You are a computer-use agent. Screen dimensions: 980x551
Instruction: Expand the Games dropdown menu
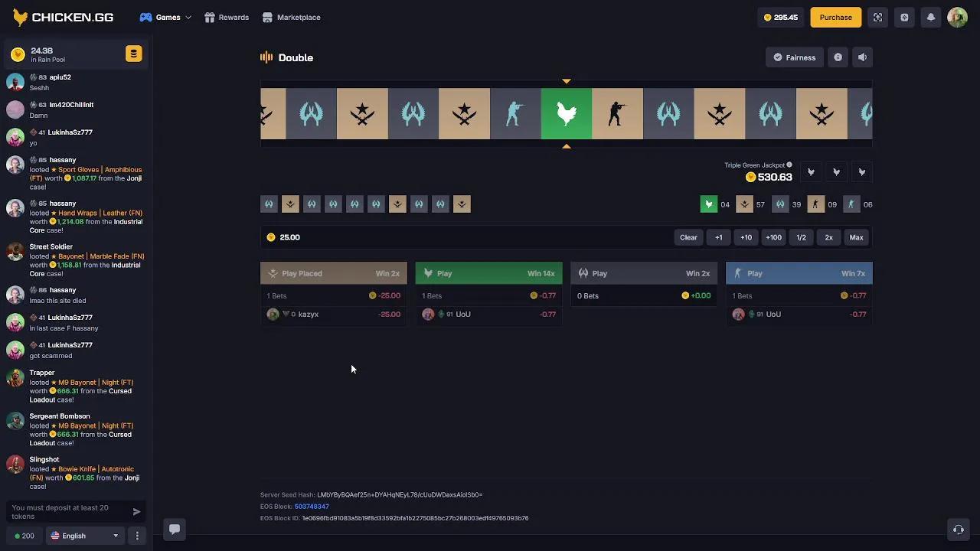point(165,17)
